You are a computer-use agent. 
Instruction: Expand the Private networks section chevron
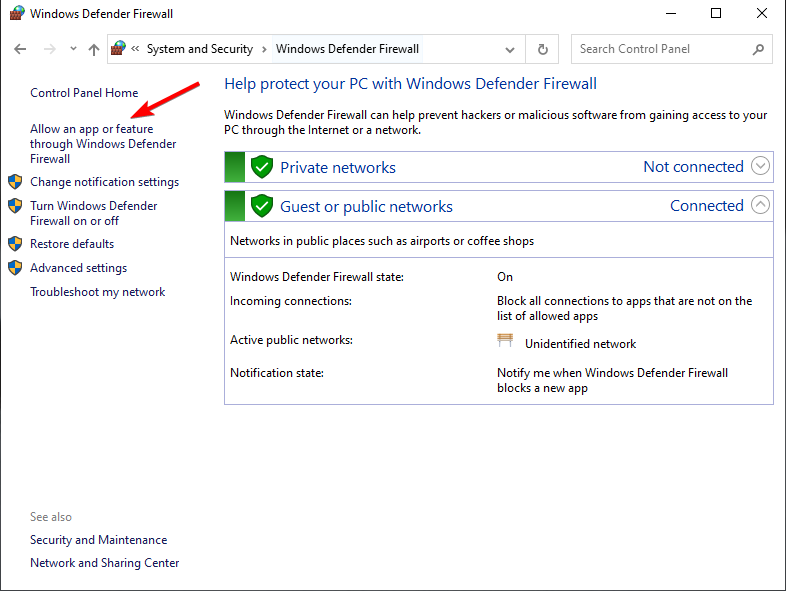[x=760, y=166]
